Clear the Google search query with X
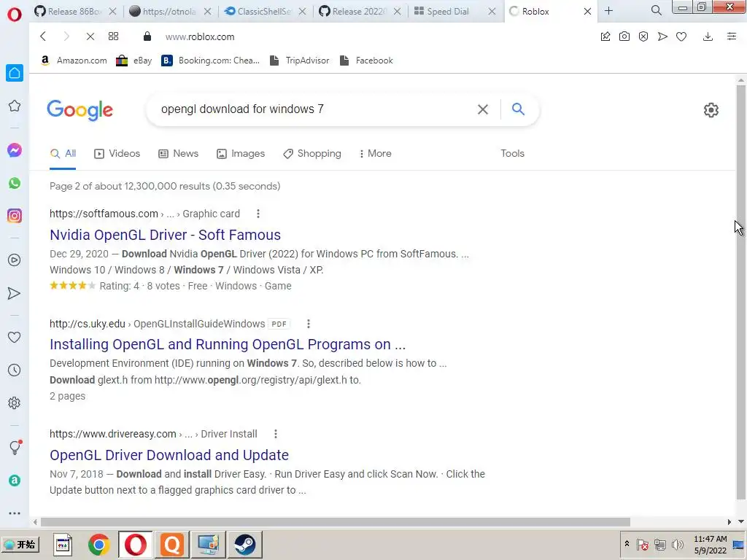747x560 pixels. (483, 109)
